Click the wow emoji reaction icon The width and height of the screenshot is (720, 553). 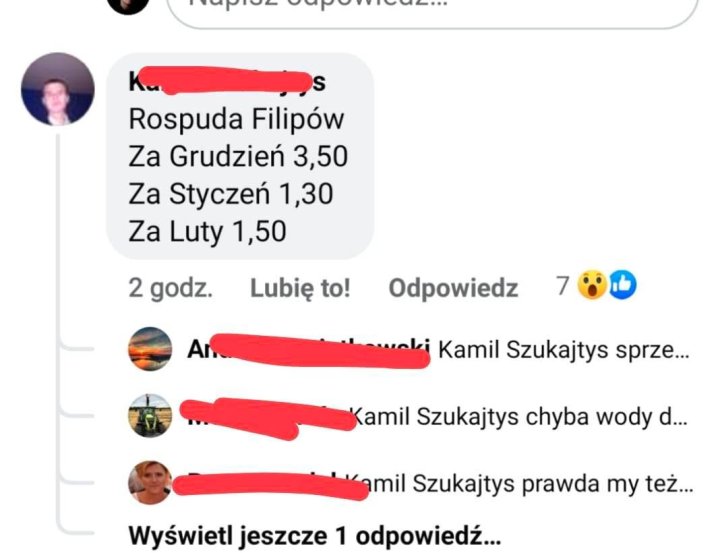click(592, 285)
